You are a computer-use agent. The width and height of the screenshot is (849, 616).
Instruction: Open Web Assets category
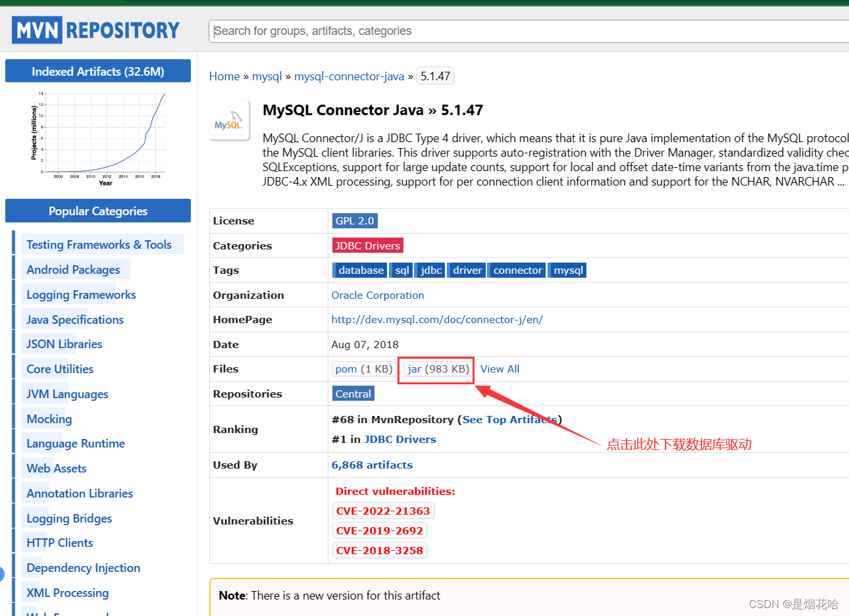57,469
